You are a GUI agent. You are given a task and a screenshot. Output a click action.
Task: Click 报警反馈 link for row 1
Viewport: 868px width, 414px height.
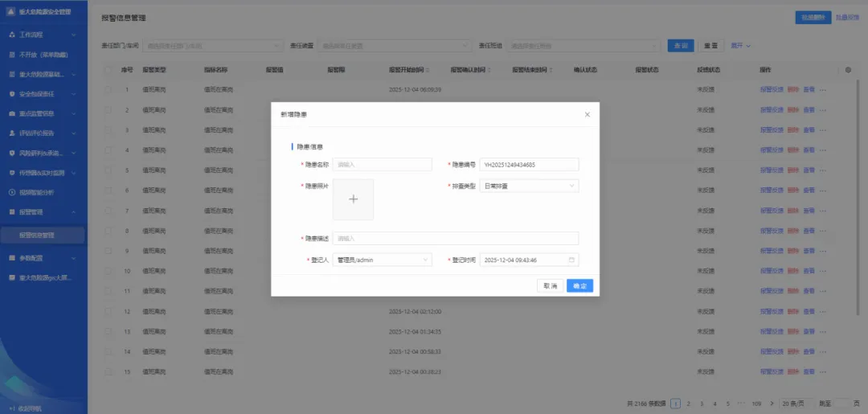(772, 90)
